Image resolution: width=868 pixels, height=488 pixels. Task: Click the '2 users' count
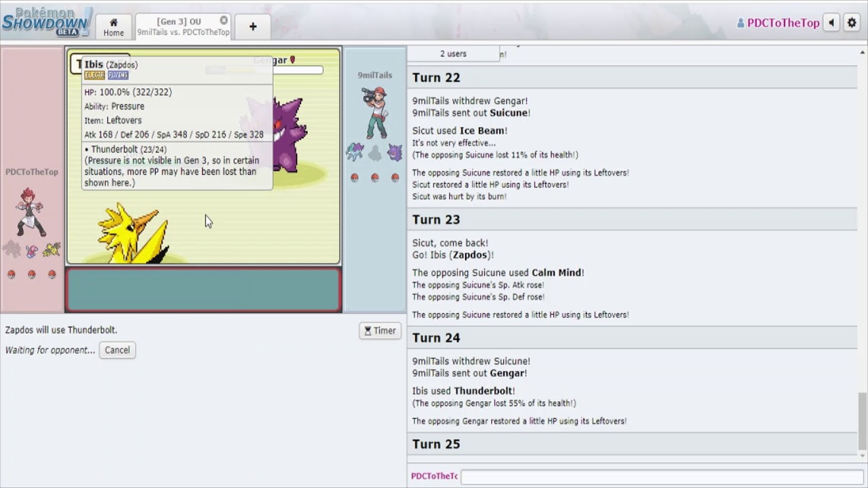tap(453, 54)
